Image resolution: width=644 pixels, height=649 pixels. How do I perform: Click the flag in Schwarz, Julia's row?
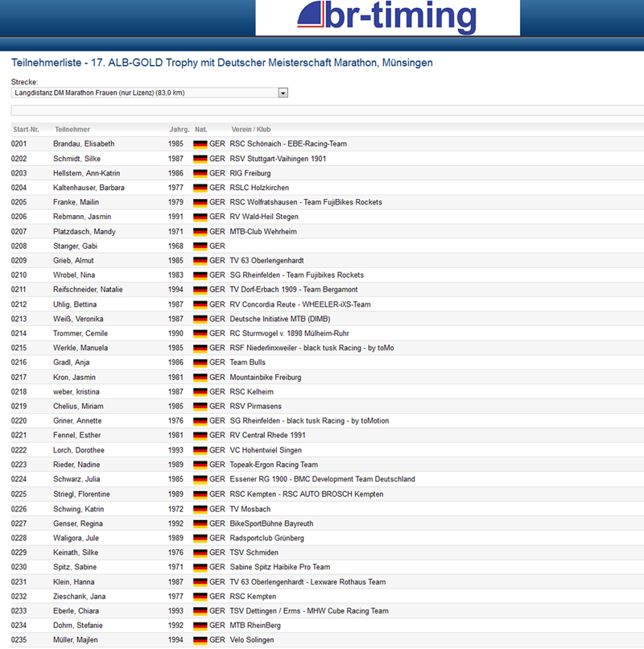(200, 479)
